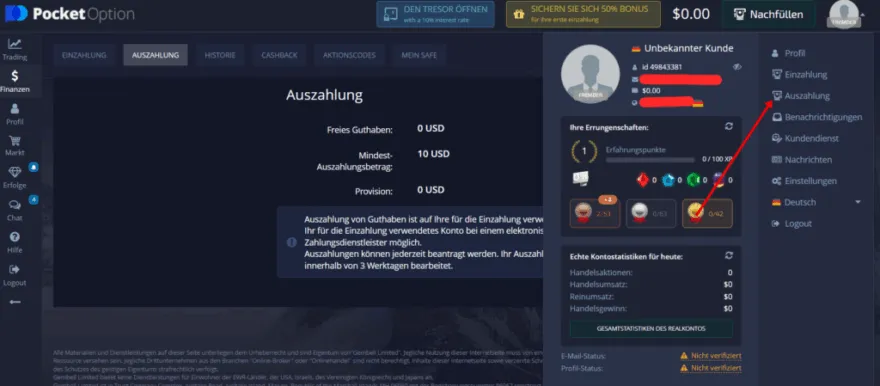Open Benachrichtigungen in the user menu
The height and width of the screenshot is (386, 880).
click(817, 117)
